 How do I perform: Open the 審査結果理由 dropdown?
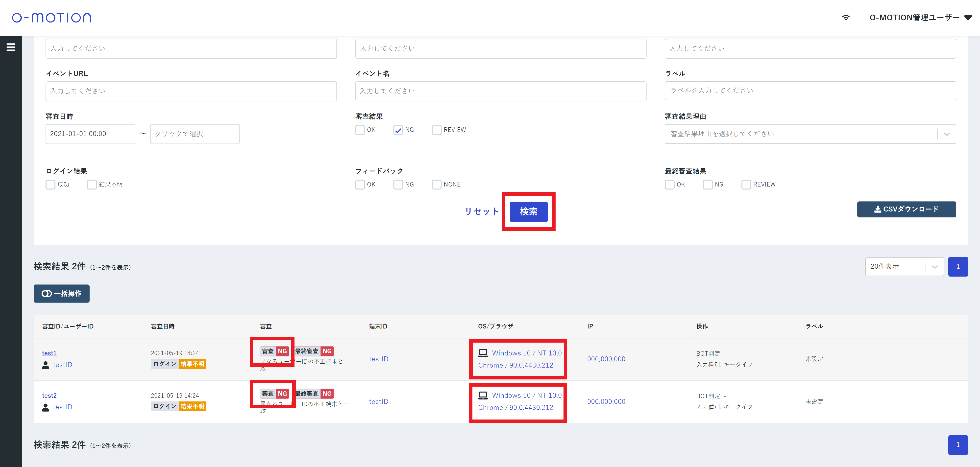(x=809, y=134)
